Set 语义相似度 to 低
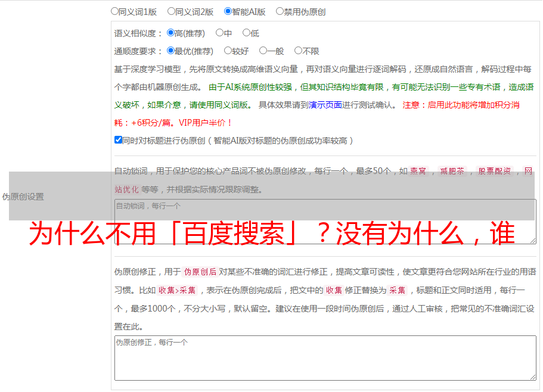The width and height of the screenshot is (543, 392). (x=246, y=33)
